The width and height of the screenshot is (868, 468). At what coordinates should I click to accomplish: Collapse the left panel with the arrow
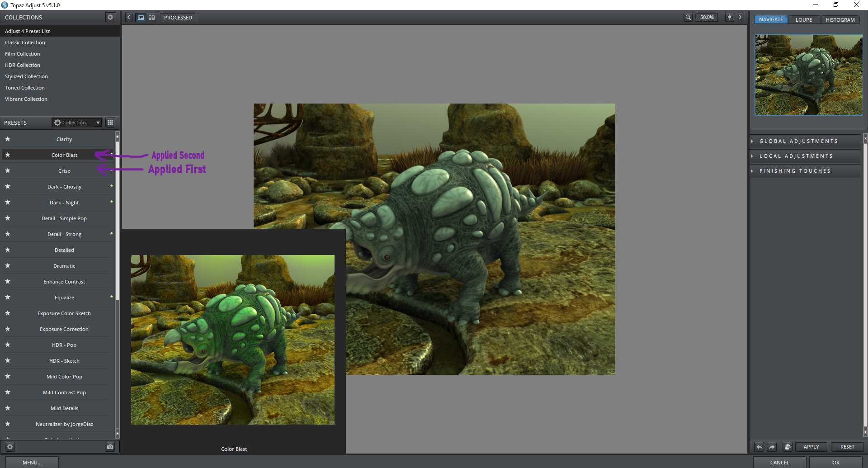coord(129,17)
